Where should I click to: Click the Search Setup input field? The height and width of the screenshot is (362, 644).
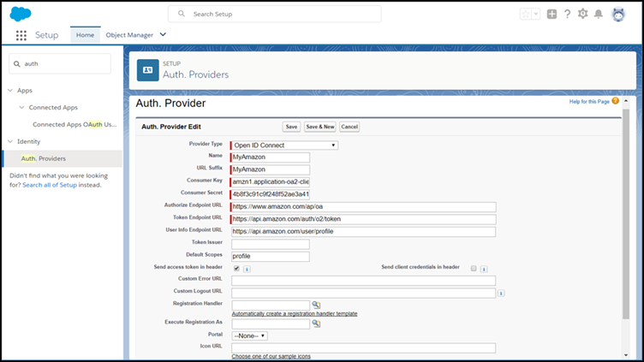(x=274, y=14)
